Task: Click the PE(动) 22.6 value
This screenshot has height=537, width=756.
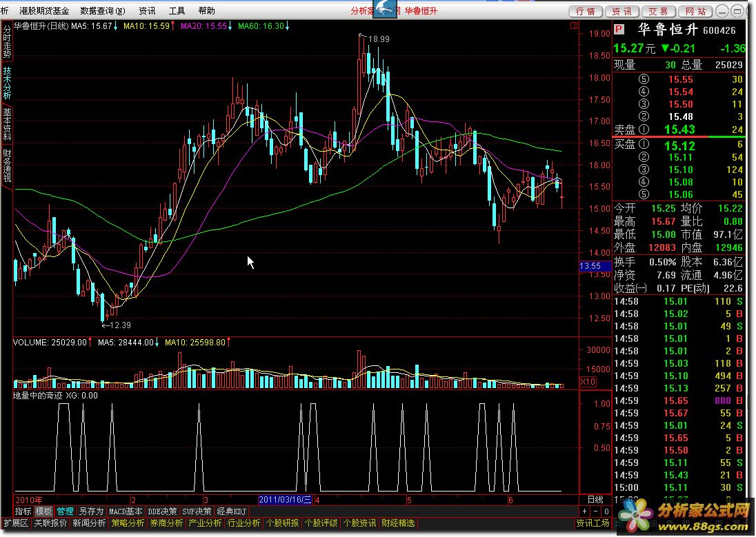Action: 733,288
